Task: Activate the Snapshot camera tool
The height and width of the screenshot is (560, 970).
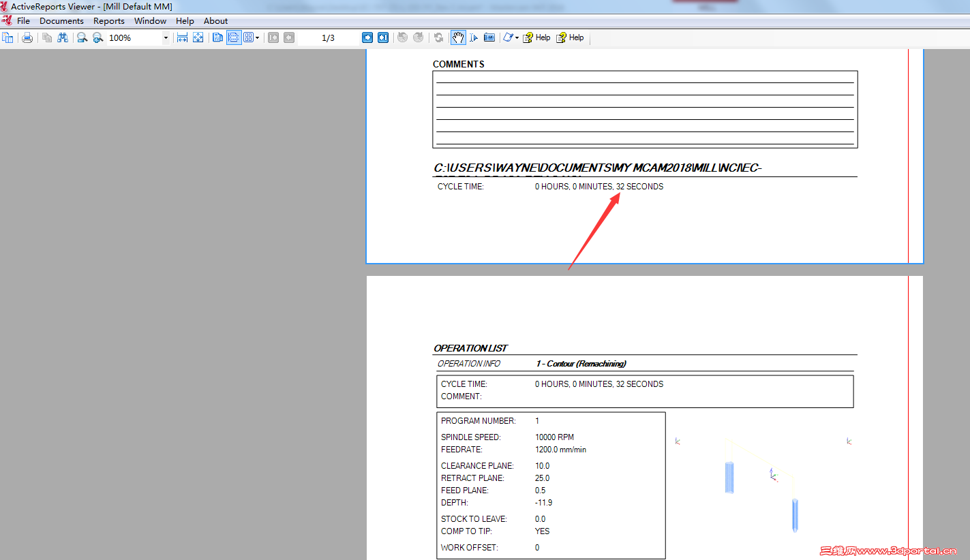Action: pyautogui.click(x=489, y=37)
